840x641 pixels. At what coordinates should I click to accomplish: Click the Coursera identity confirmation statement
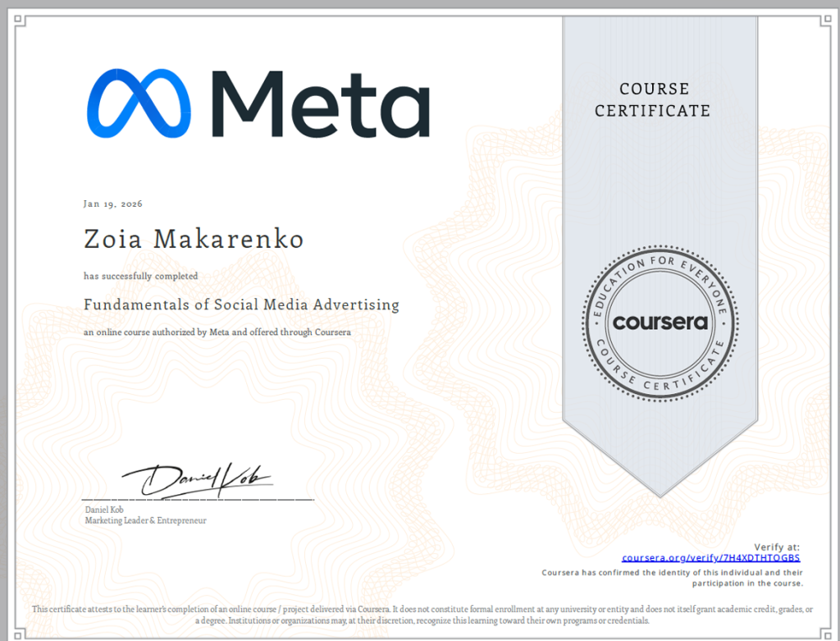673,578
